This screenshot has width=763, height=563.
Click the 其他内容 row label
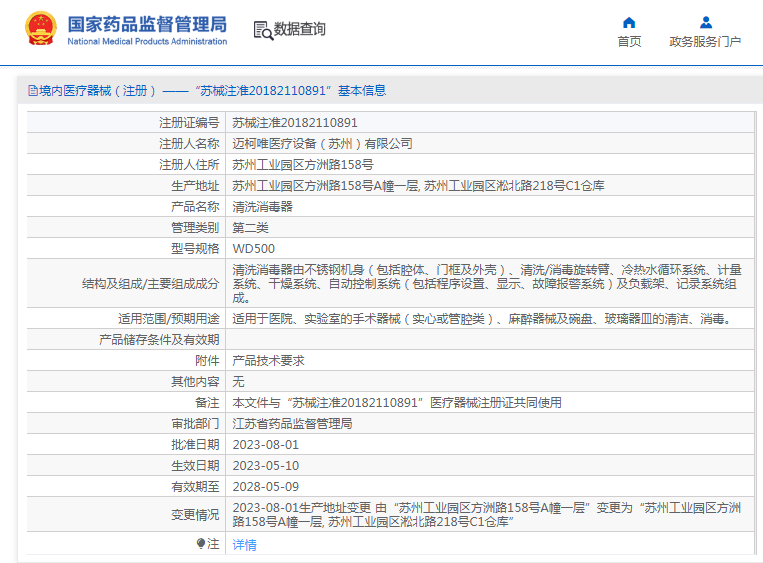(x=195, y=381)
